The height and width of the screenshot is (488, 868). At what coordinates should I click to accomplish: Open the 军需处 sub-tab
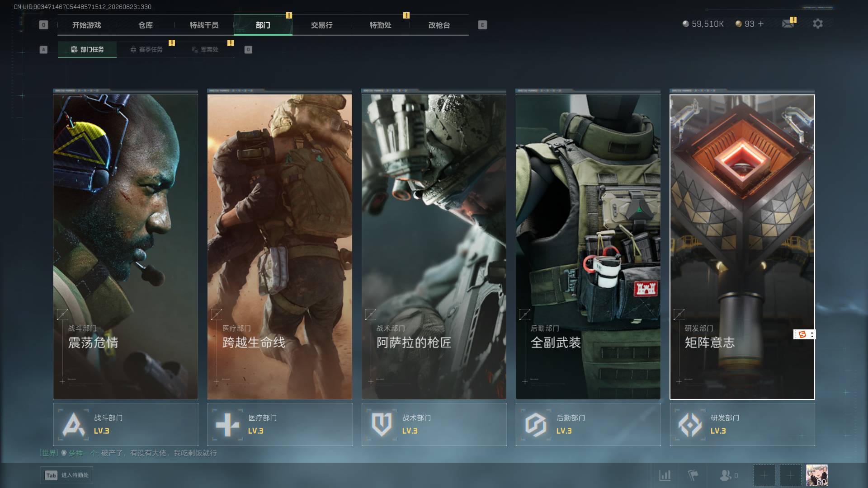[205, 49]
